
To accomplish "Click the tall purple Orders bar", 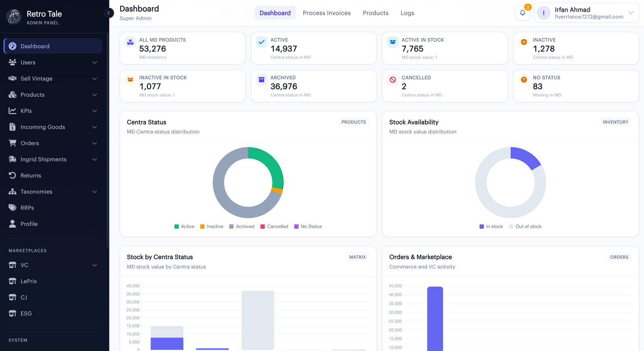I will (x=435, y=319).
